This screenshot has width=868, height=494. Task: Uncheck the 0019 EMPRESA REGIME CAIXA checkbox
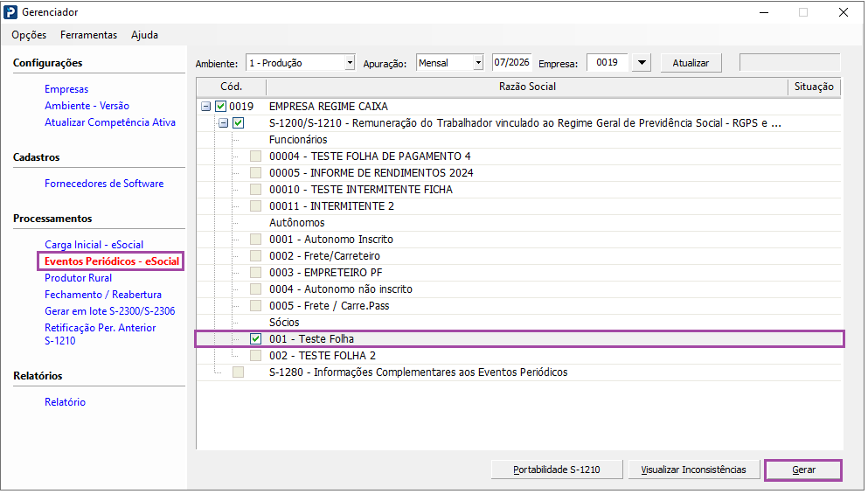pyautogui.click(x=221, y=107)
